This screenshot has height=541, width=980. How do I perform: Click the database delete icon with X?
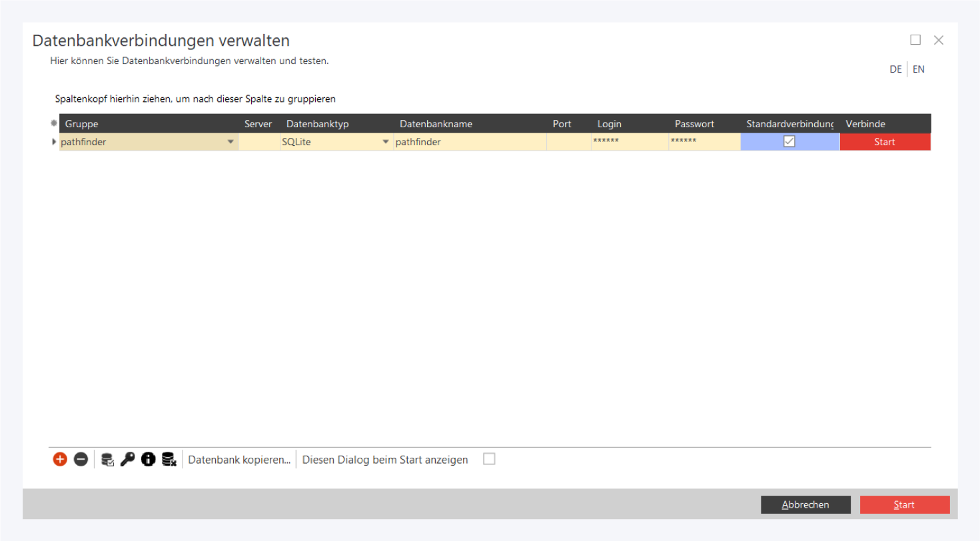(169, 459)
